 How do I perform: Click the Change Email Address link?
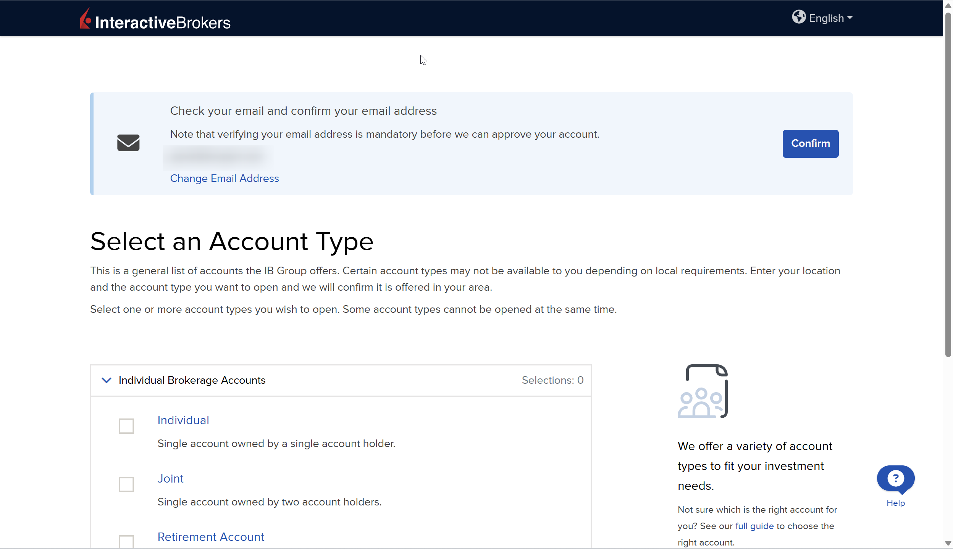225,179
